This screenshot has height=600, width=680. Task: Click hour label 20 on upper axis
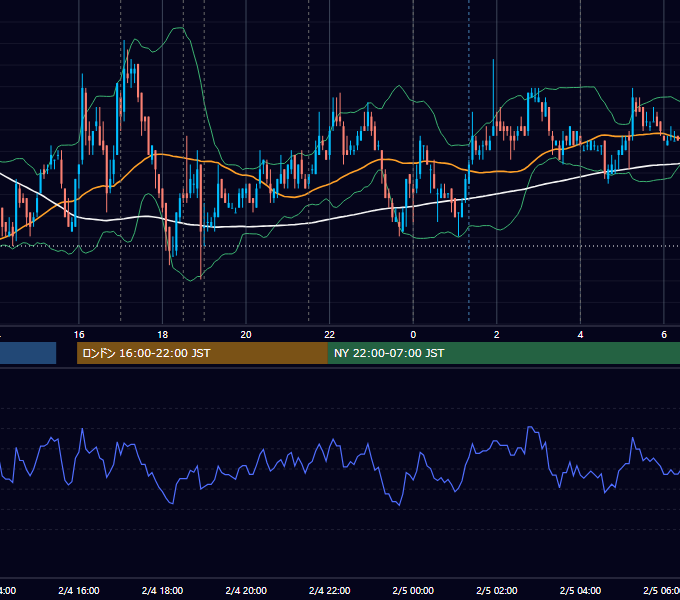click(246, 335)
